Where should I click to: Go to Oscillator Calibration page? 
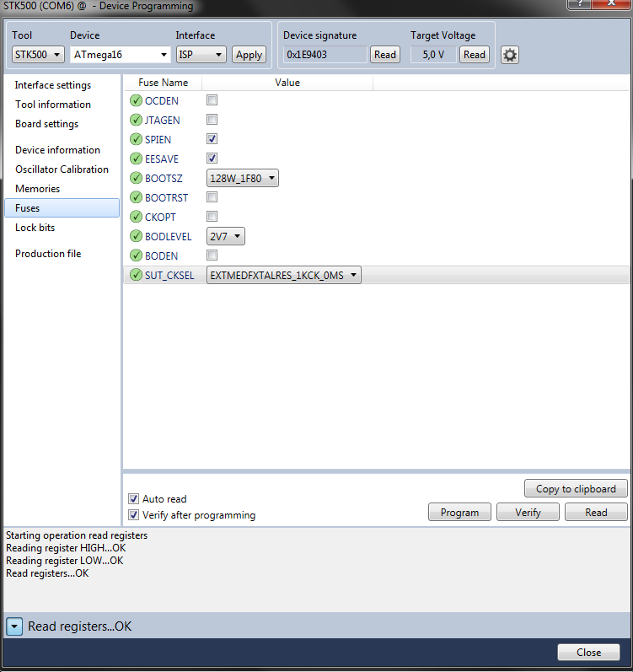point(62,169)
